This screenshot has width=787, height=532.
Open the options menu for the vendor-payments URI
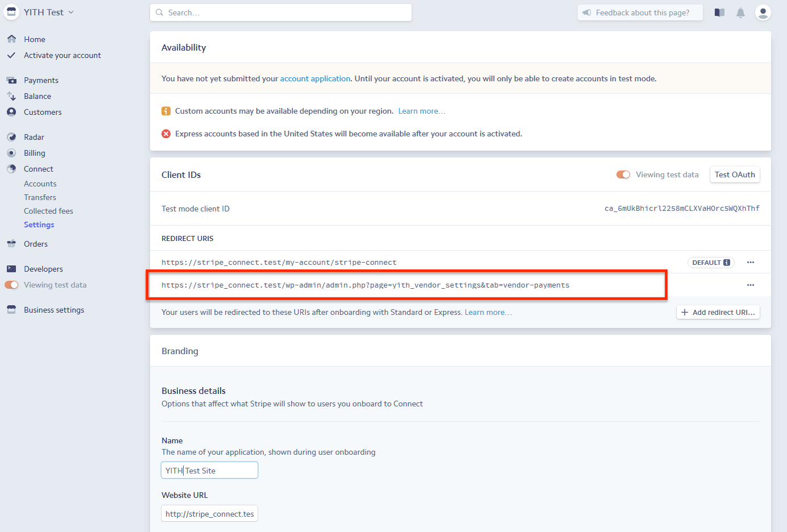pyautogui.click(x=751, y=285)
